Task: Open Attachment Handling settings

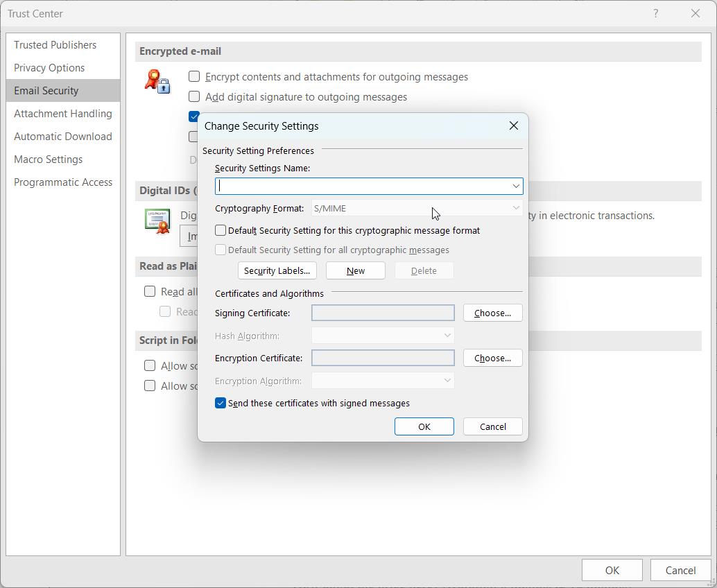Action: pyautogui.click(x=62, y=113)
